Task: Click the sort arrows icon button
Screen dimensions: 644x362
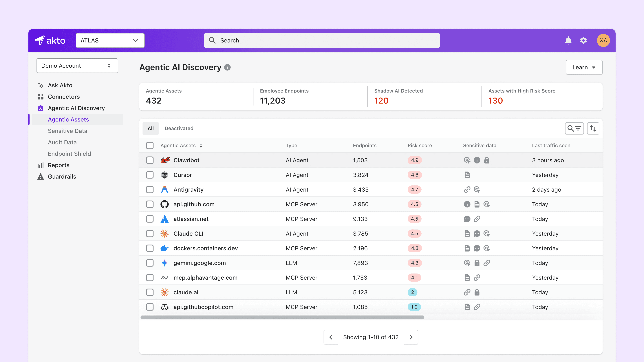Action: click(x=593, y=128)
